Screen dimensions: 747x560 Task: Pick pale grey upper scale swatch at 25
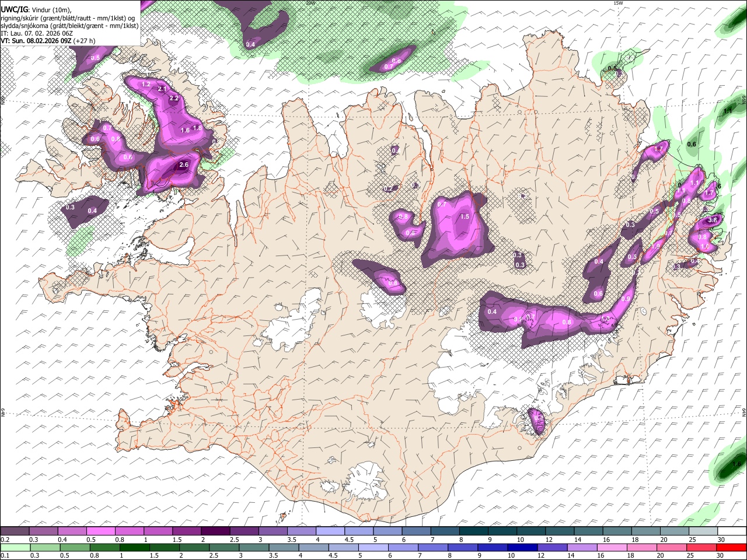703,531
